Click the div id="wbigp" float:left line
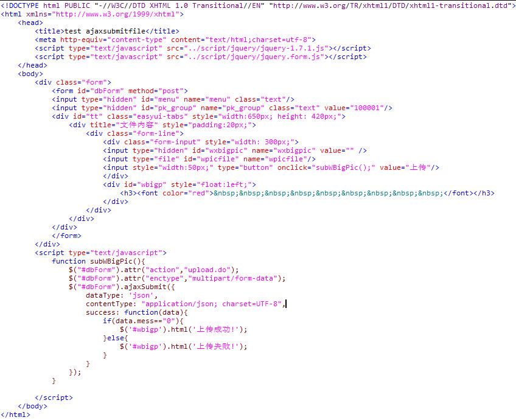 [180, 184]
